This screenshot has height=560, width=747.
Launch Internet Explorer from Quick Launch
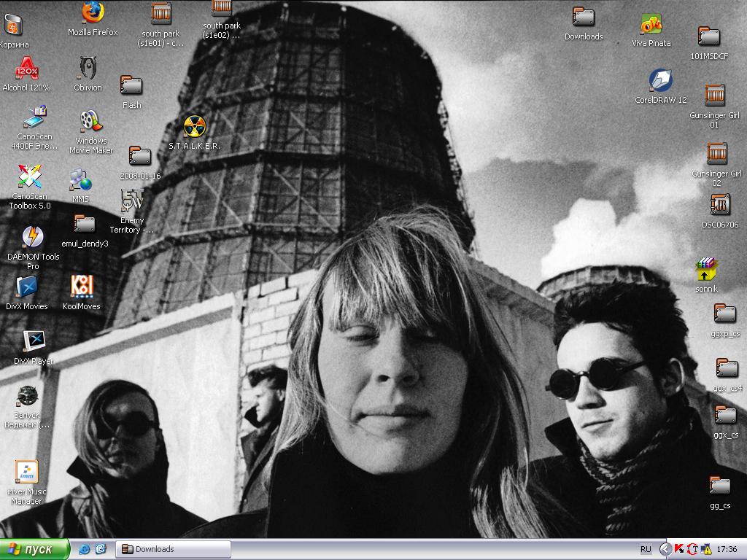(85, 549)
